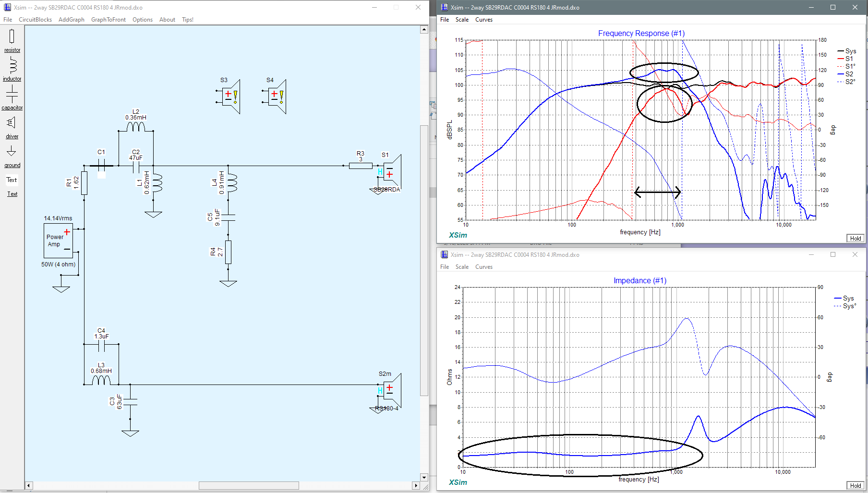Click the Frequency Response (#1) graph title
This screenshot has width=868, height=493.
(641, 33)
